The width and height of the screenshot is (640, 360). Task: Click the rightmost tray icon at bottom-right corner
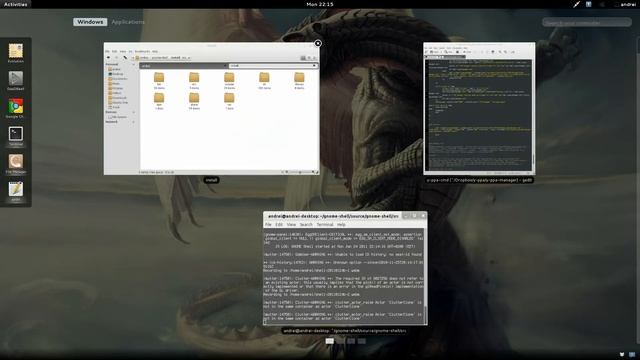click(x=632, y=354)
